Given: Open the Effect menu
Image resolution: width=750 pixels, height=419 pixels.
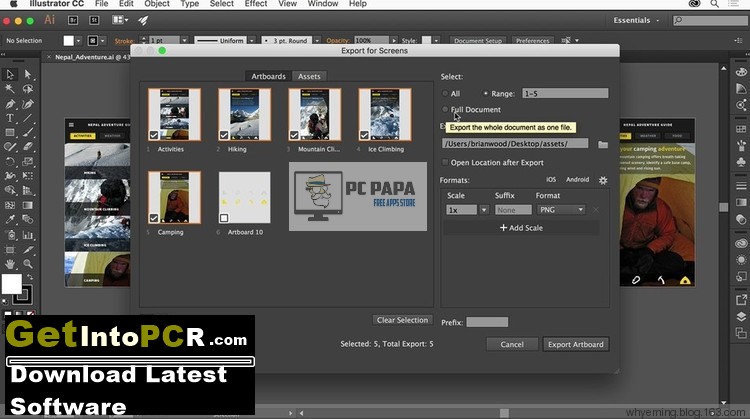Looking at the screenshot, I should point(256,4).
